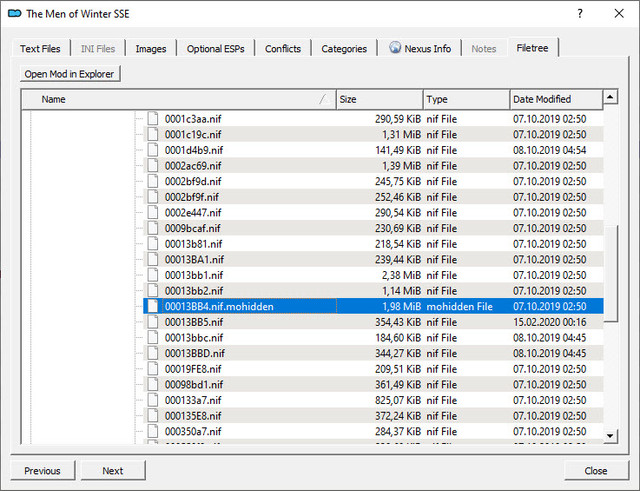
Task: Select the file name 0001d4b9.nif
Action: click(x=194, y=151)
